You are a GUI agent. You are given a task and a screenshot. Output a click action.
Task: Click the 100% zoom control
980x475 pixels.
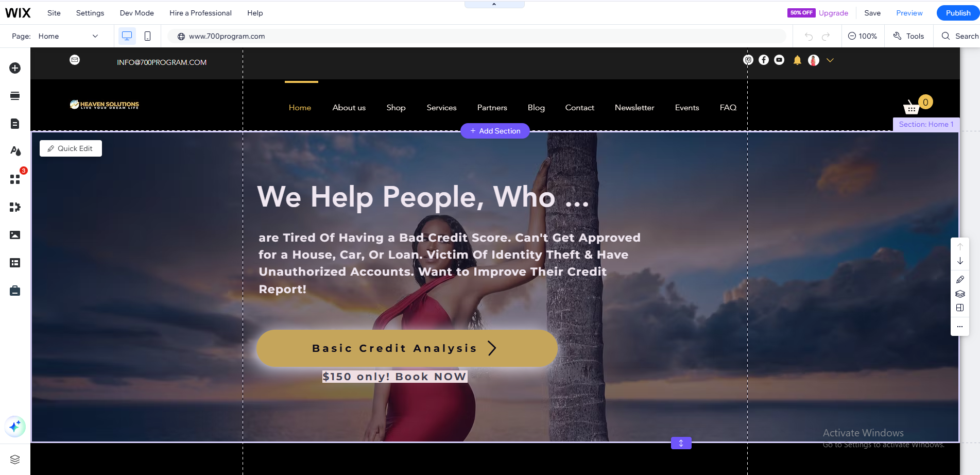[x=863, y=36]
